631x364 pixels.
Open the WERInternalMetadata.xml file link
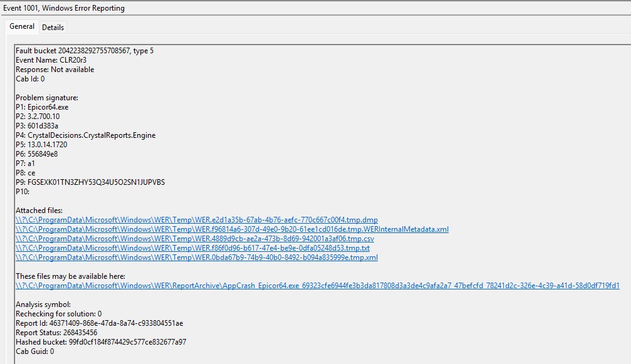(232, 229)
